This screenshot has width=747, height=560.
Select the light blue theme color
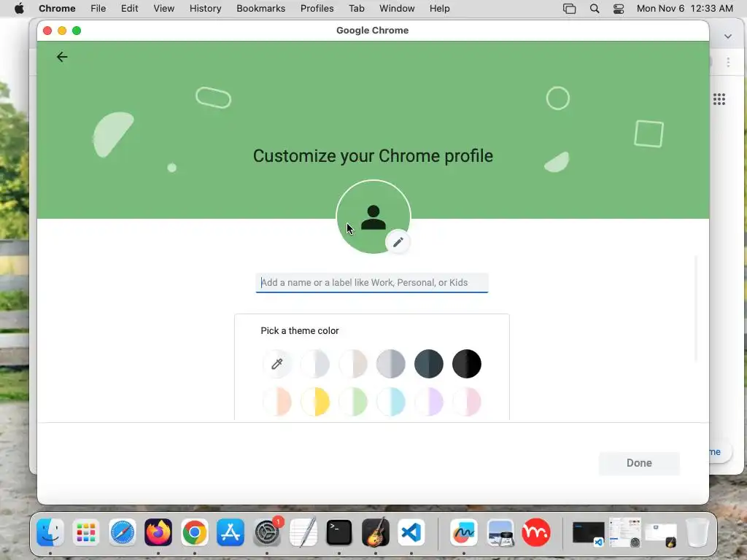pos(391,402)
